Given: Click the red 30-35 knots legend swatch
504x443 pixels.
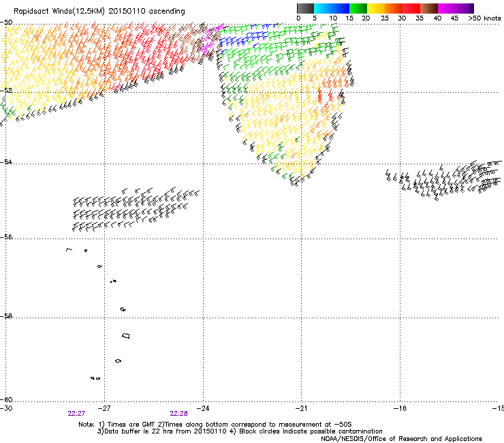Looking at the screenshot, I should click(411, 8).
